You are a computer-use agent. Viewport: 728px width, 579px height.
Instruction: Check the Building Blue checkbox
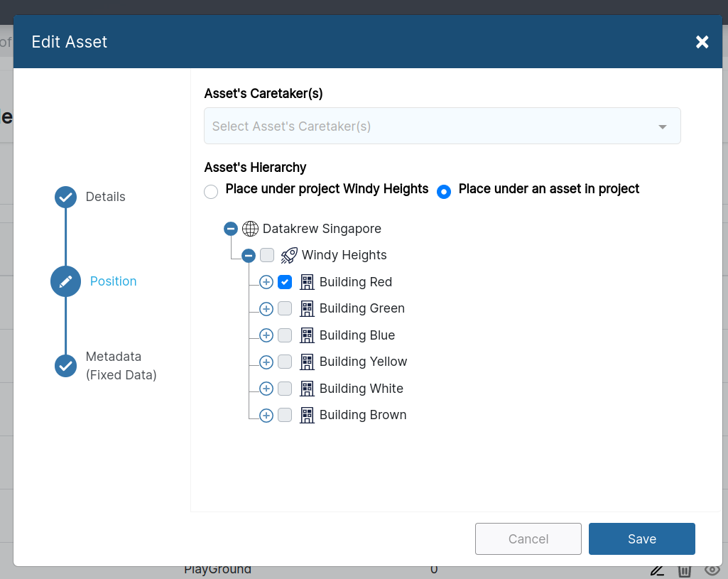click(285, 335)
